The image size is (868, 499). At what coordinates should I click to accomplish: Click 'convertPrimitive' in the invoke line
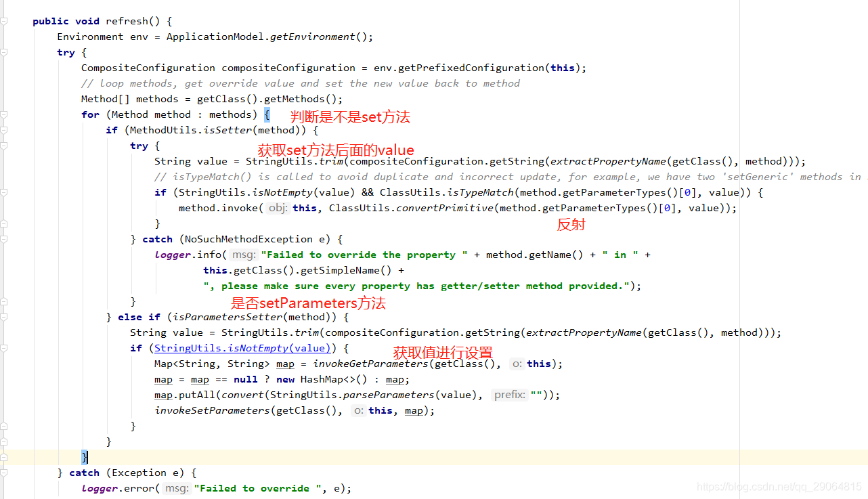(x=445, y=208)
